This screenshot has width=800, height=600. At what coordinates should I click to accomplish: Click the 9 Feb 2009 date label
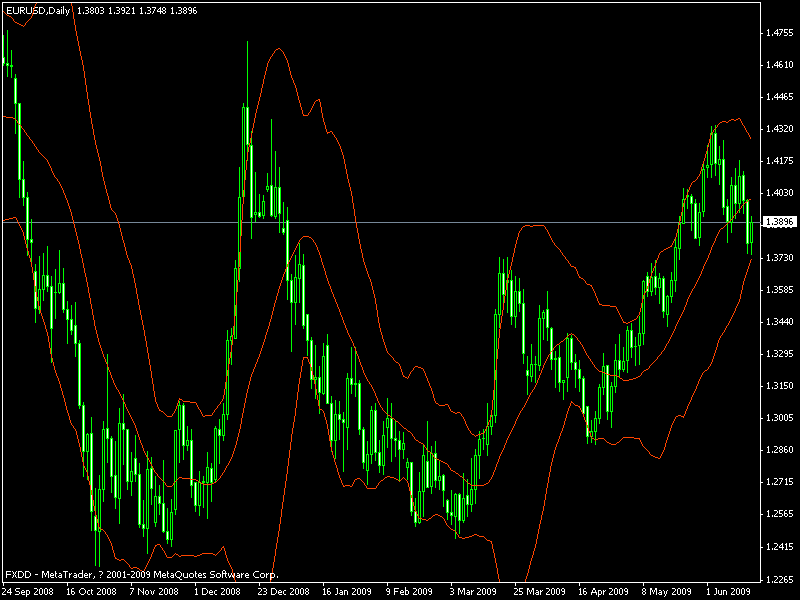tap(409, 592)
